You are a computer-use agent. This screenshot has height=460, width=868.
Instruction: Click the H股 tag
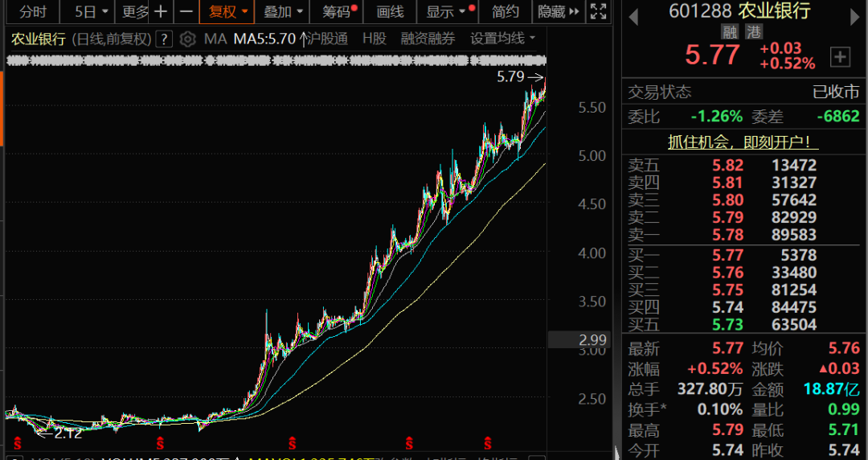375,39
